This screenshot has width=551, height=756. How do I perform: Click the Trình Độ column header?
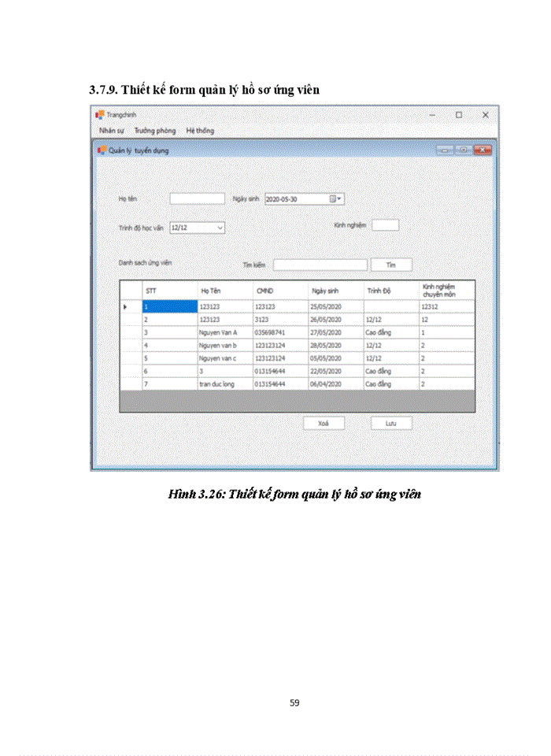click(x=391, y=291)
